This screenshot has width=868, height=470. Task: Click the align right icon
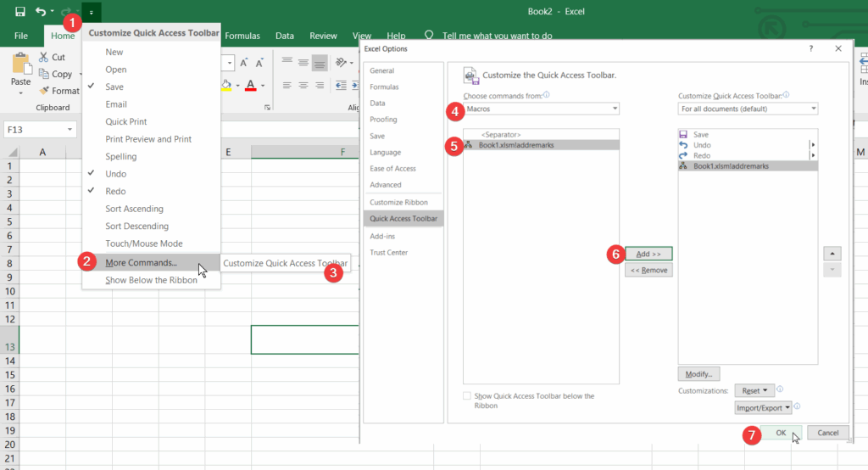click(x=320, y=86)
